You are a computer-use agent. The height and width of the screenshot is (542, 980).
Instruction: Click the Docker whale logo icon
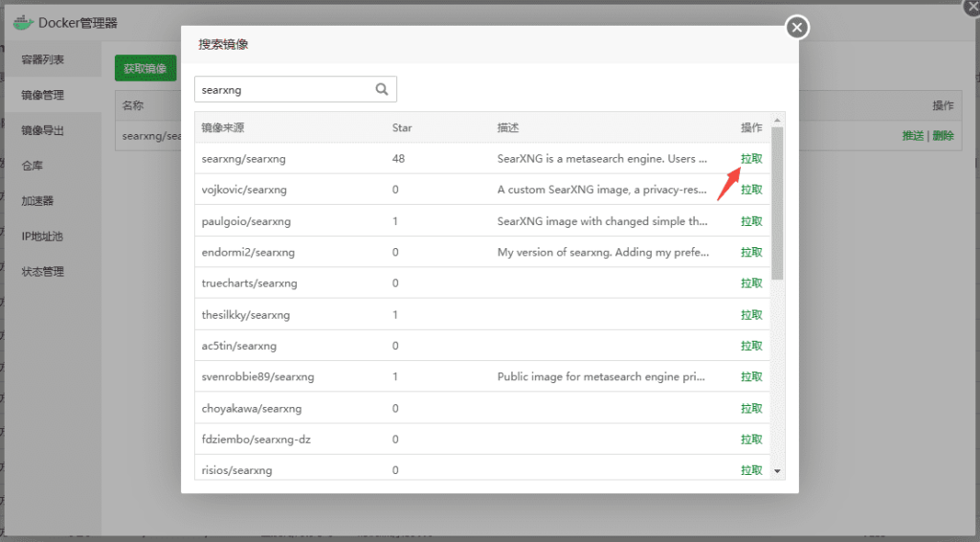click(x=23, y=23)
